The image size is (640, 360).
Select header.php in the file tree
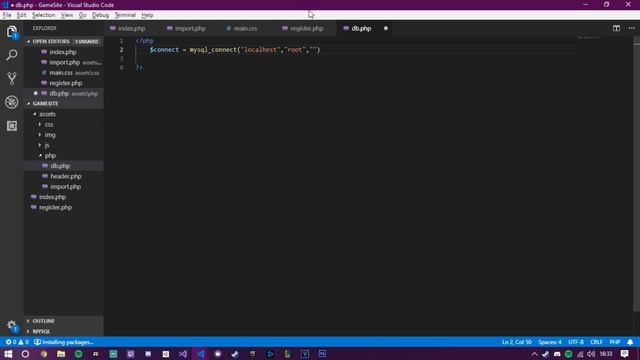pos(64,176)
